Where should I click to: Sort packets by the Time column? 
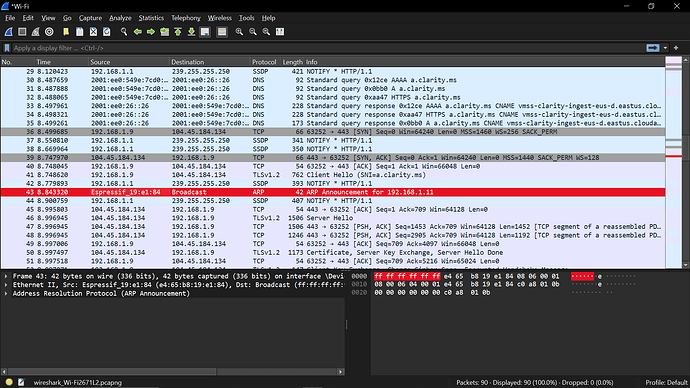pos(62,62)
